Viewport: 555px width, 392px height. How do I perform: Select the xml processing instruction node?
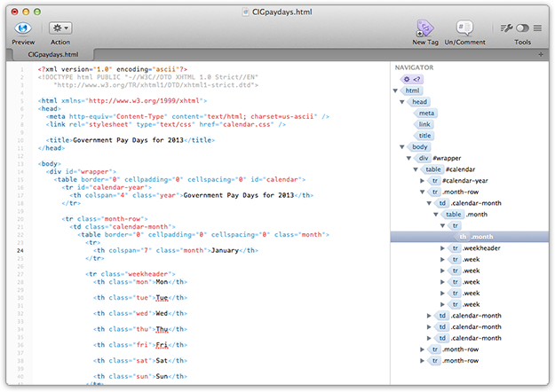pyautogui.click(x=412, y=79)
